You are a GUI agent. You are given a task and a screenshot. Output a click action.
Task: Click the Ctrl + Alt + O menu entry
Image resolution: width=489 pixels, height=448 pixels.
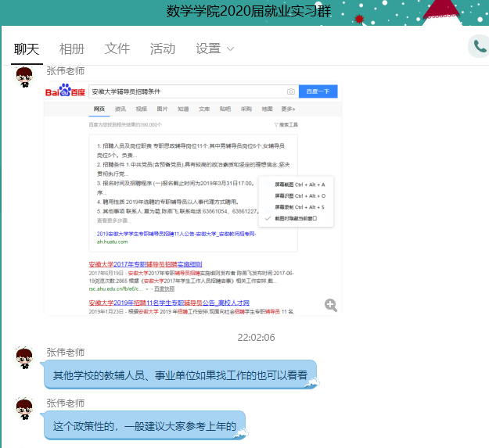(x=300, y=196)
